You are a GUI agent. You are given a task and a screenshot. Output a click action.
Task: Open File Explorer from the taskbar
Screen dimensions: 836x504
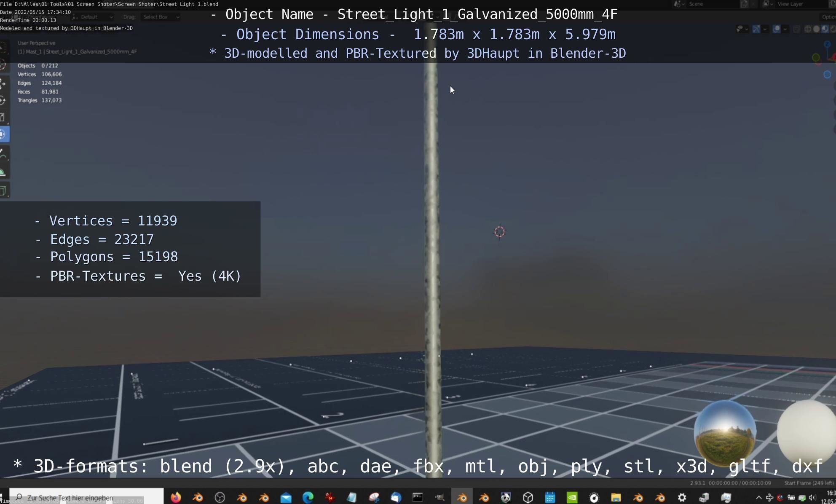coord(616,498)
